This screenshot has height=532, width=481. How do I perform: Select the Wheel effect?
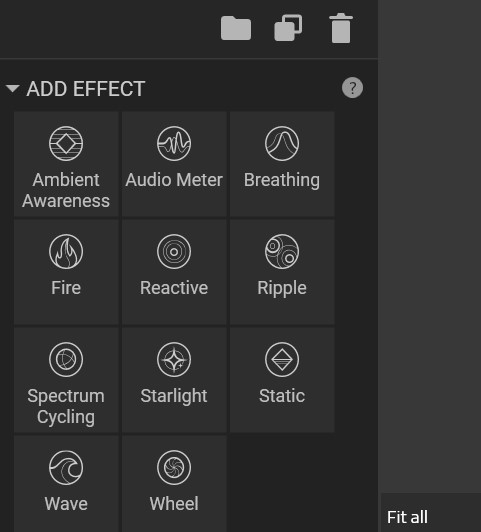(174, 484)
